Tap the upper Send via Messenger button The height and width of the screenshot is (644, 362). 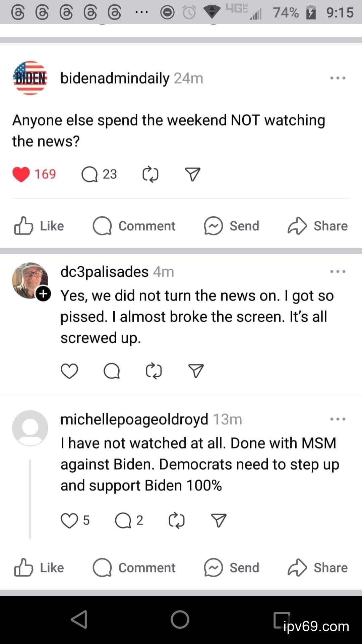pyautogui.click(x=232, y=226)
